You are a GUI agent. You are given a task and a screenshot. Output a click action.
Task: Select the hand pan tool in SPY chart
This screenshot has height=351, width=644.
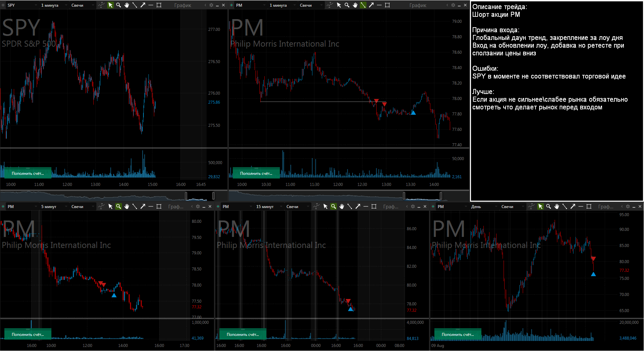click(127, 5)
